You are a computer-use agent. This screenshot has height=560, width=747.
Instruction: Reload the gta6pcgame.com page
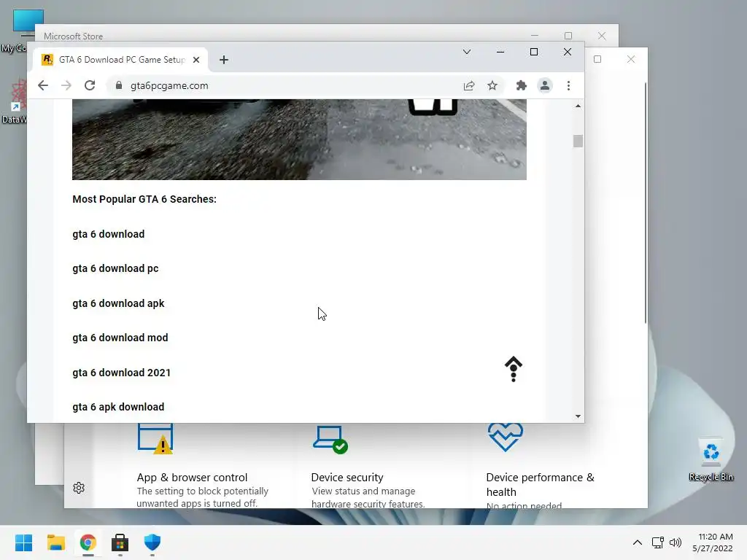tap(90, 86)
